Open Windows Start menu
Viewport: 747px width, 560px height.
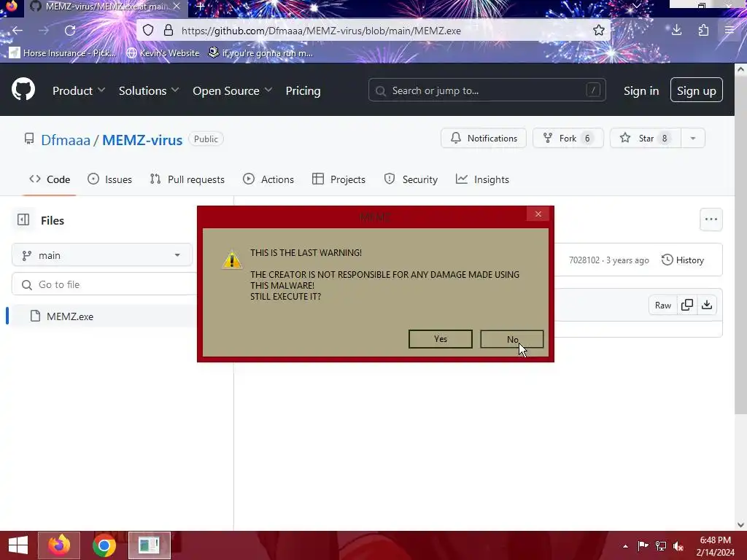pyautogui.click(x=18, y=545)
